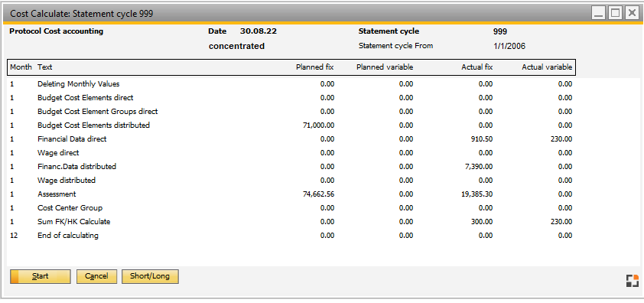Screen dimensions: 644x303
Task: Click the Statement cycle value 999
Action: click(x=500, y=31)
